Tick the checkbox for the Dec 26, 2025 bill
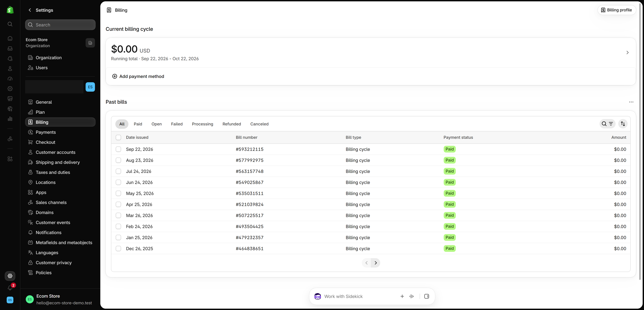The height and width of the screenshot is (310, 644). [x=119, y=248]
